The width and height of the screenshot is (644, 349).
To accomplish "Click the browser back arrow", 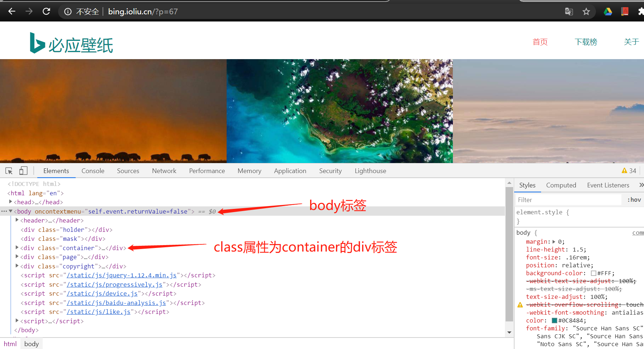I will [x=12, y=11].
